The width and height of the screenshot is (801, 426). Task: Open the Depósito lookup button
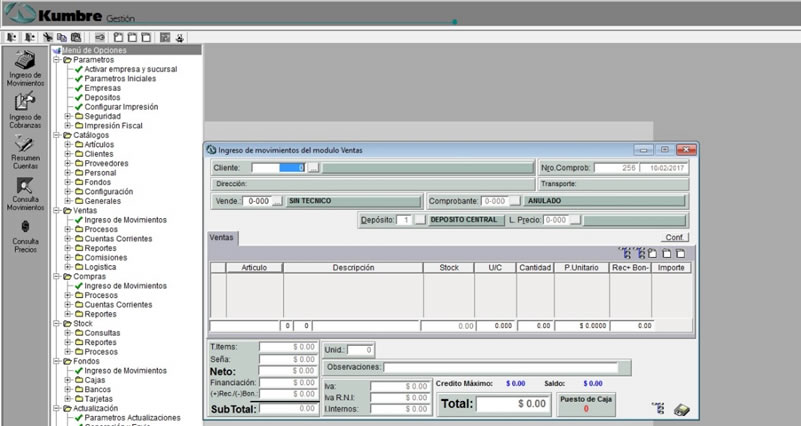(420, 220)
